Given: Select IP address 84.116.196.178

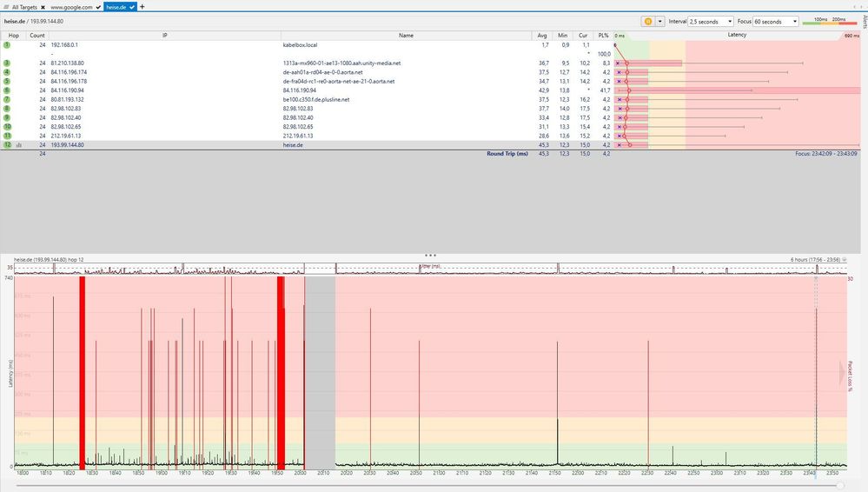Looking at the screenshot, I should (69, 81).
